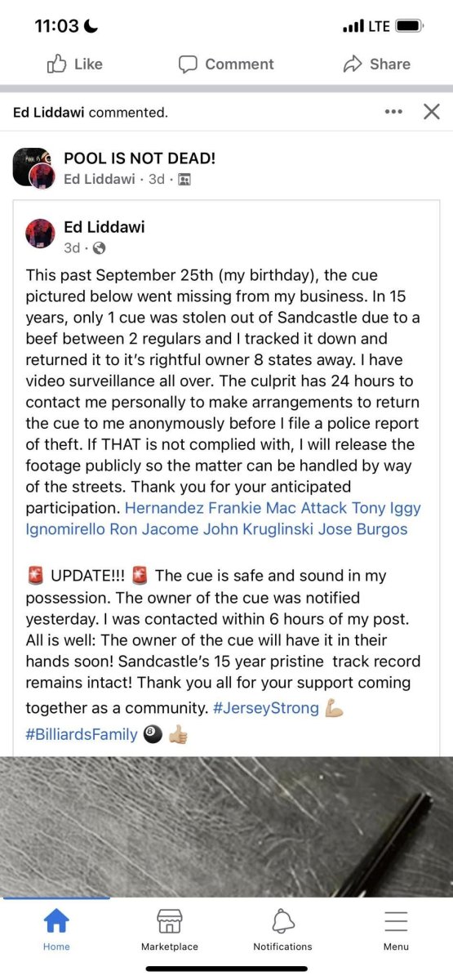Viewport: 453px width, 980px height.
Task: Open the Notifications bell tab
Action: click(x=282, y=929)
